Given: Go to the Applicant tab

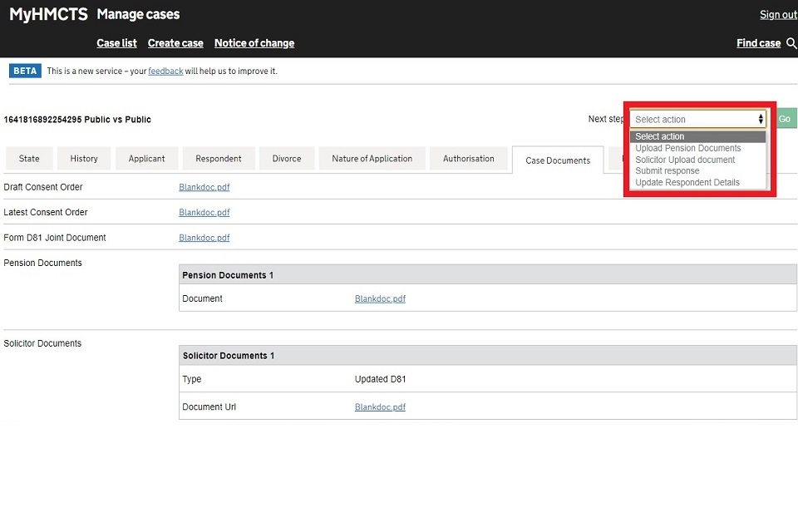Looking at the screenshot, I should click(147, 159).
